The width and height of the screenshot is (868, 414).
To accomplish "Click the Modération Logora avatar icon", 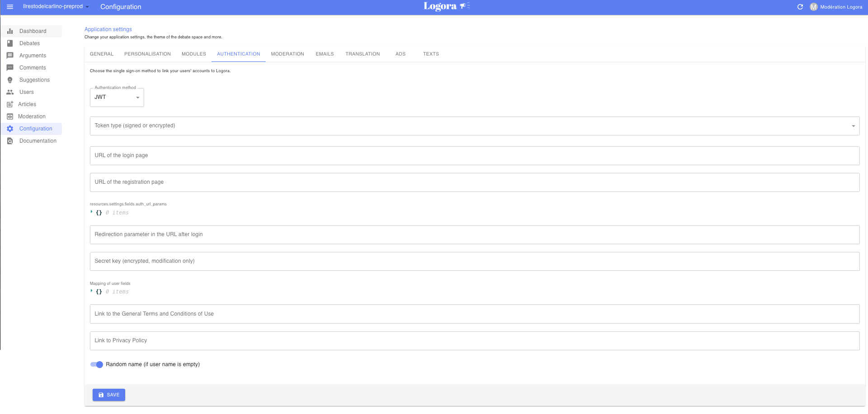I will (x=814, y=7).
